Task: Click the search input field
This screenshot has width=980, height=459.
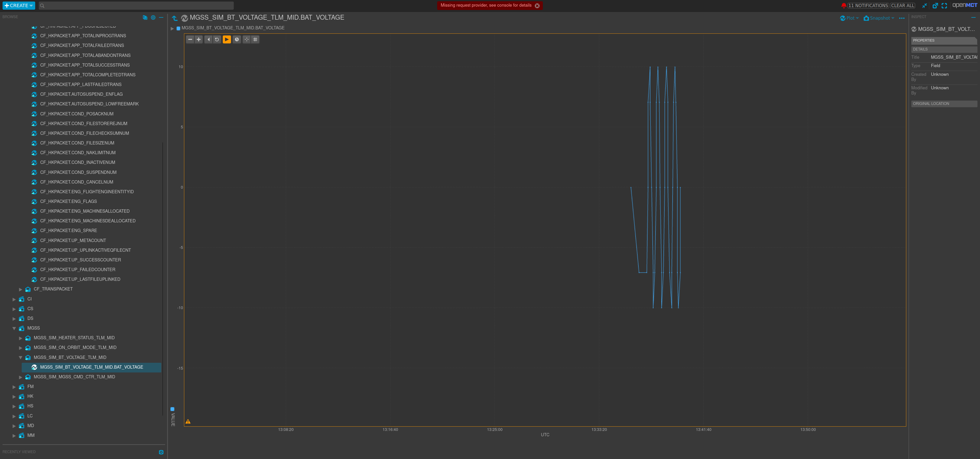Action: [137, 6]
